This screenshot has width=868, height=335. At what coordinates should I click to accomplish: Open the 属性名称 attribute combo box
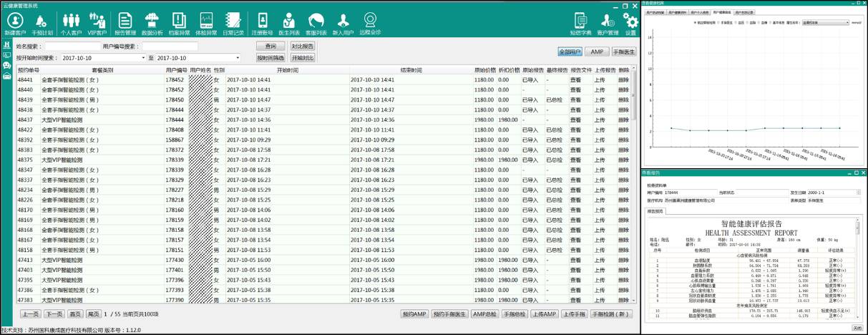click(x=825, y=23)
